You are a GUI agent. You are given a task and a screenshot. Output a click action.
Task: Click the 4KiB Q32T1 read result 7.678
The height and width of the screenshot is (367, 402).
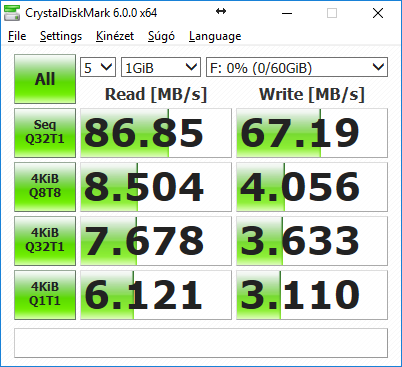coord(156,241)
